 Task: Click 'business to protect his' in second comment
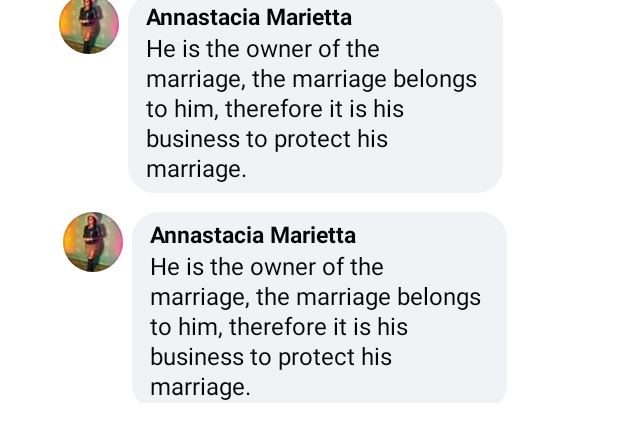tap(271, 357)
